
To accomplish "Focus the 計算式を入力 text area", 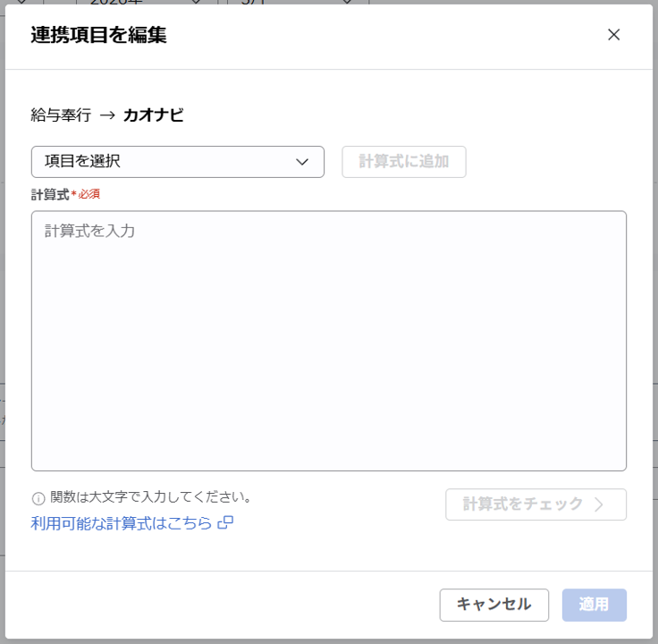I will pyautogui.click(x=329, y=341).
